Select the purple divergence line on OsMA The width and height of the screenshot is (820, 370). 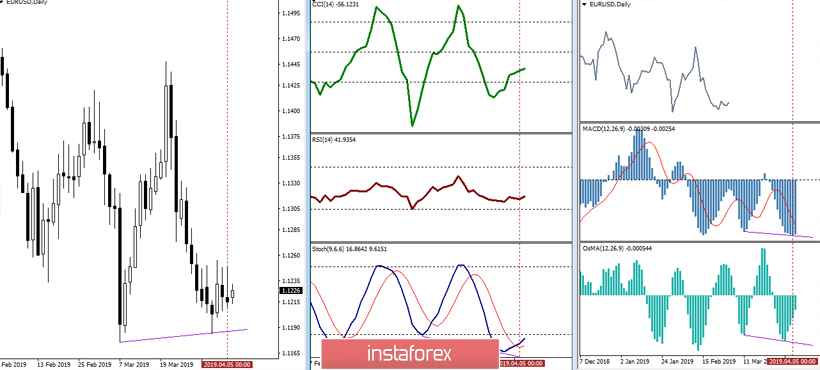(778, 340)
